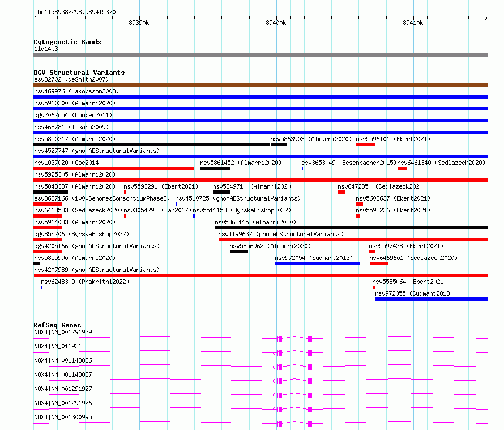
Task: Select nsv5848337 (Almarri2020) label
Action: [75, 186]
